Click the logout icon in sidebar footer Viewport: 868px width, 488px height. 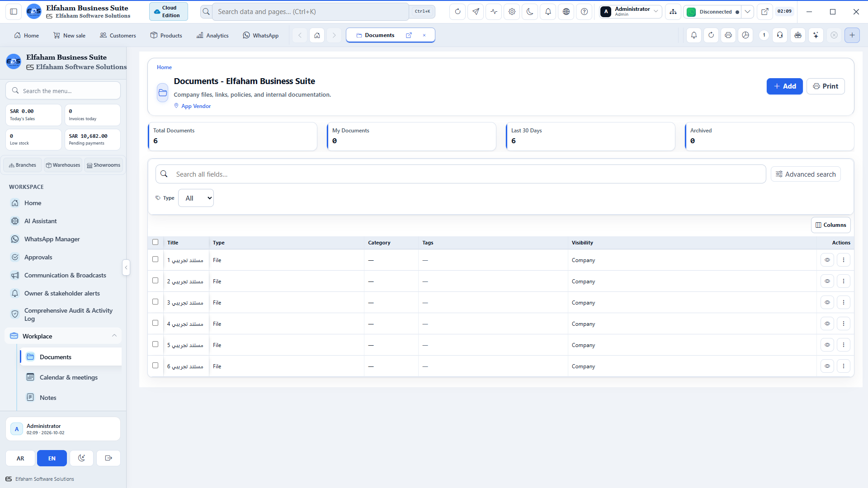(x=108, y=458)
